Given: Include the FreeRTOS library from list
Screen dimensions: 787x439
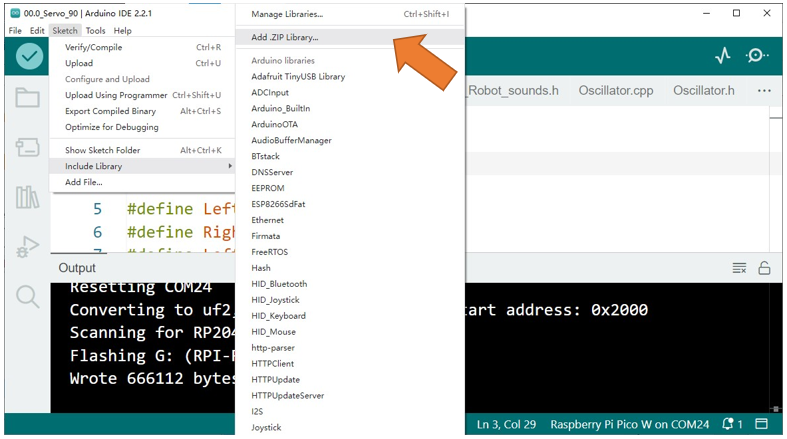Looking at the screenshot, I should 270,252.
